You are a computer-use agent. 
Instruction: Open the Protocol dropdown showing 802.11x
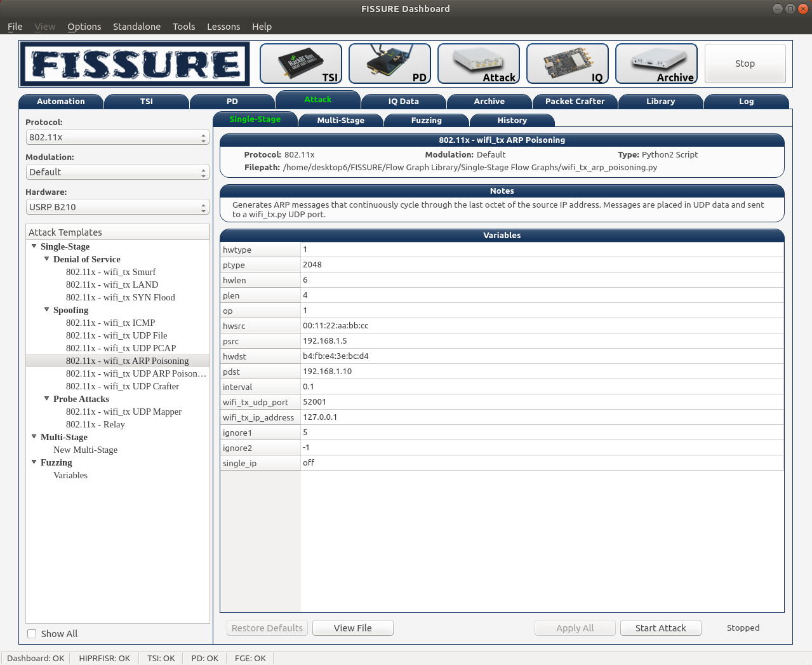pos(117,137)
